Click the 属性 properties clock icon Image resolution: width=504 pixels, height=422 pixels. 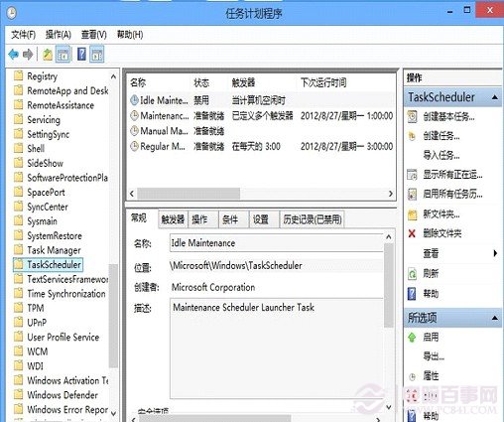[412, 376]
